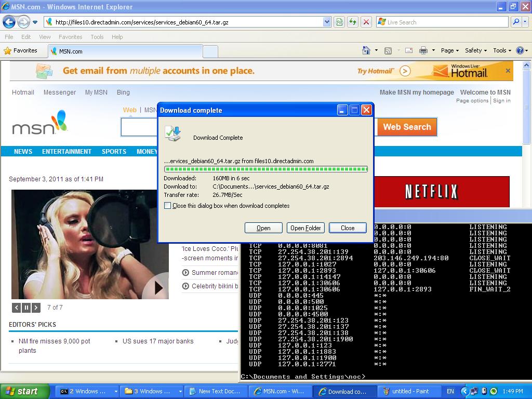This screenshot has width=532, height=399.
Task: Toggle Close this dialog box when download completes
Action: (168, 206)
